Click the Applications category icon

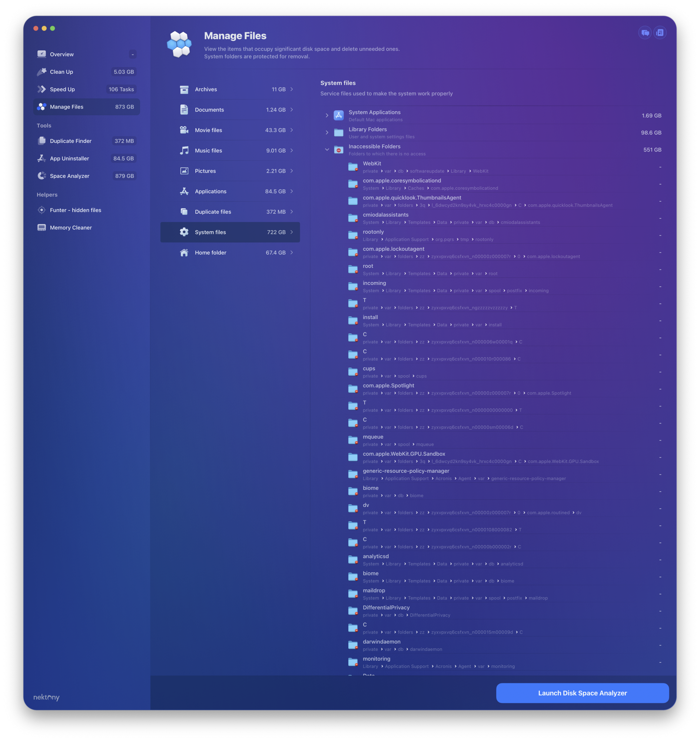[184, 192]
